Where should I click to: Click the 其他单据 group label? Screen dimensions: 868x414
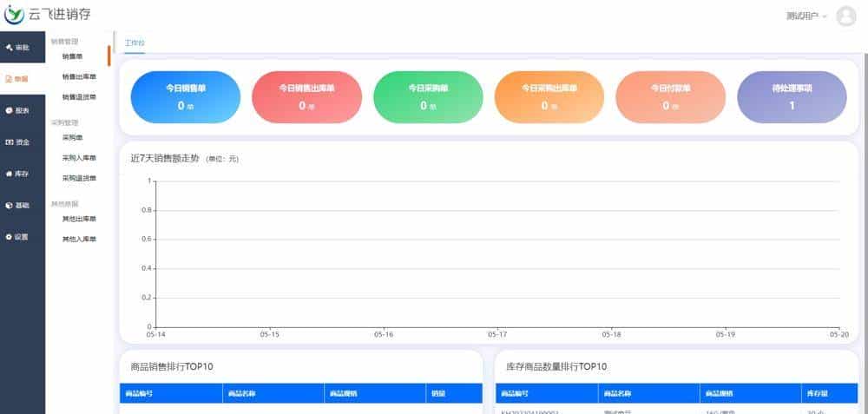65,204
